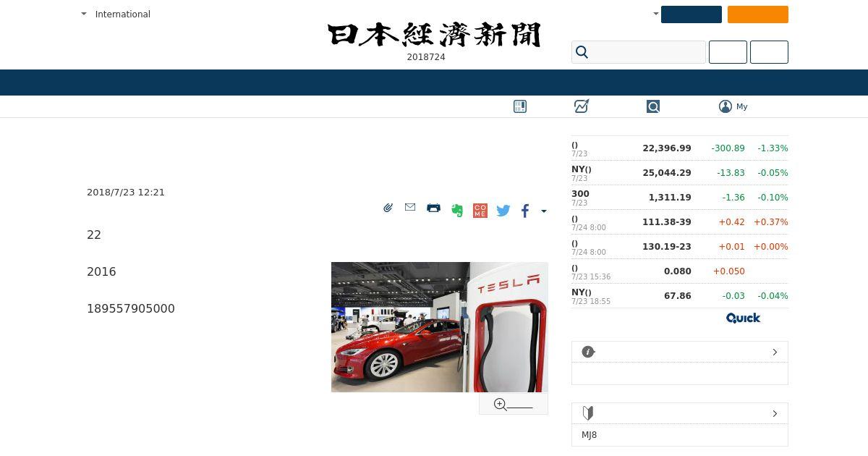Viewport: 868px width, 456px height.
Task: Click the info icon in sidebar panel
Action: (x=588, y=352)
